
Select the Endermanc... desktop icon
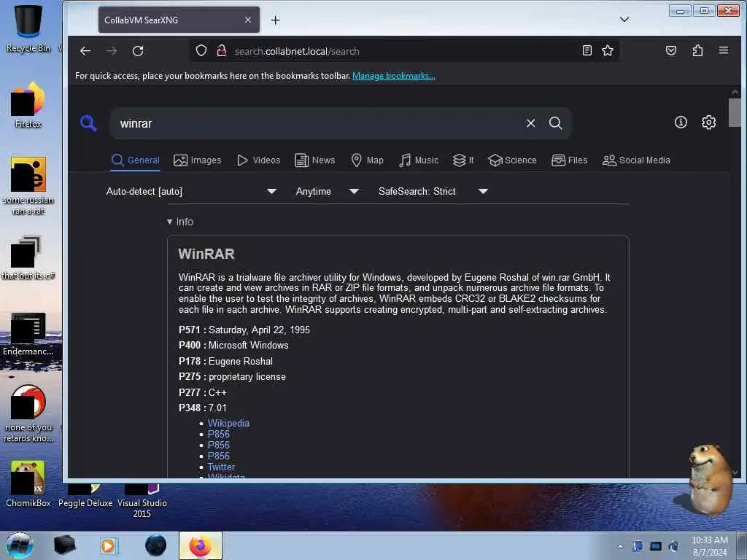point(28,334)
